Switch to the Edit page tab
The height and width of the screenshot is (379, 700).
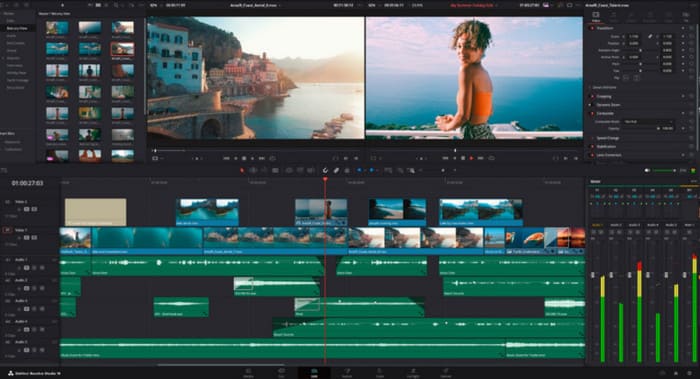(x=314, y=373)
